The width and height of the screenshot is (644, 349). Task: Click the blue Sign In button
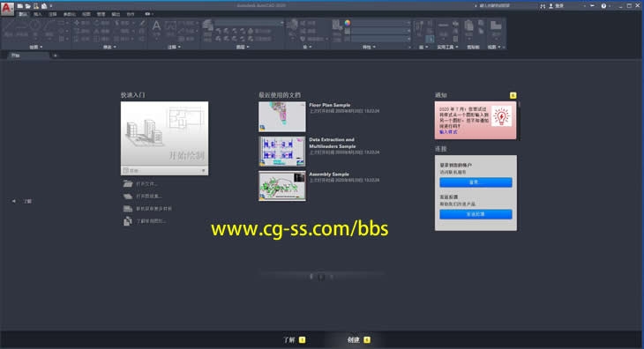click(x=476, y=182)
